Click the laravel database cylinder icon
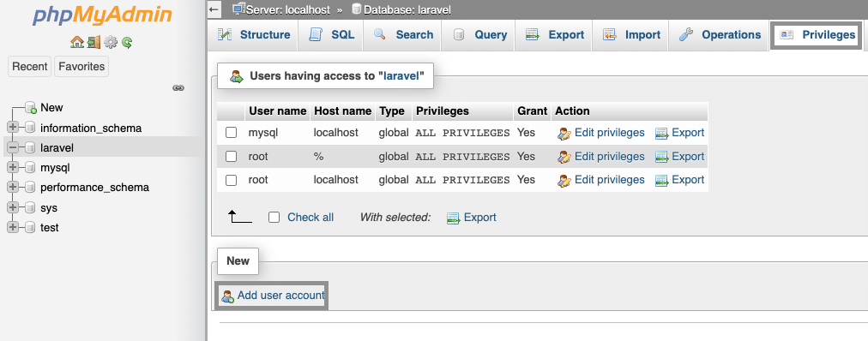 pyautogui.click(x=30, y=148)
